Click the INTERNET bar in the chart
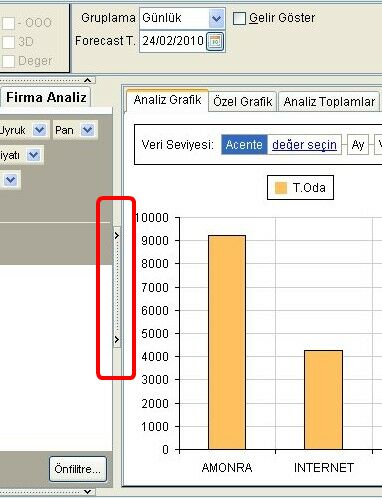 tap(323, 400)
